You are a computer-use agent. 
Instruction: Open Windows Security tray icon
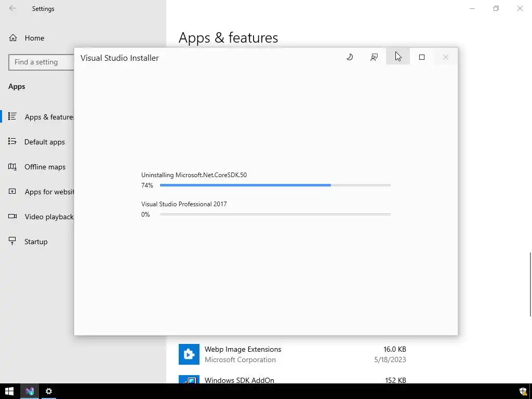click(523, 391)
